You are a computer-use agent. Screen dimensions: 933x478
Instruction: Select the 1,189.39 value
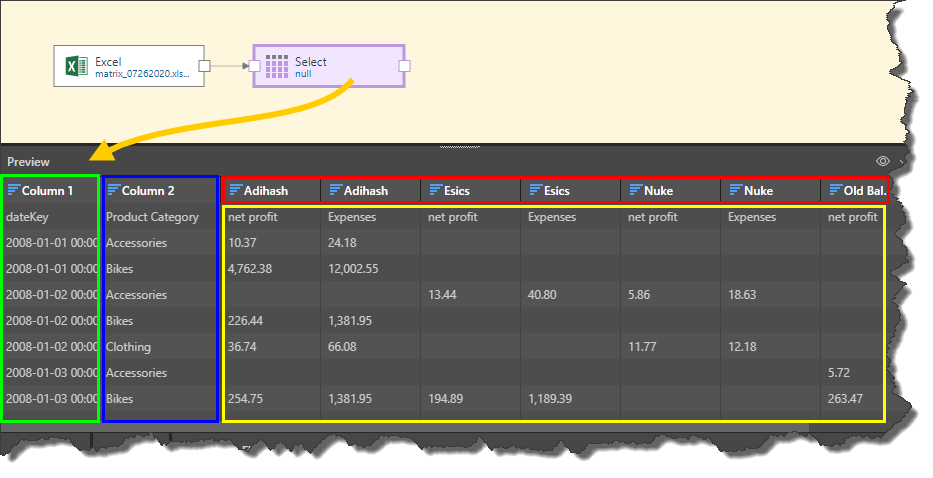[x=550, y=399]
